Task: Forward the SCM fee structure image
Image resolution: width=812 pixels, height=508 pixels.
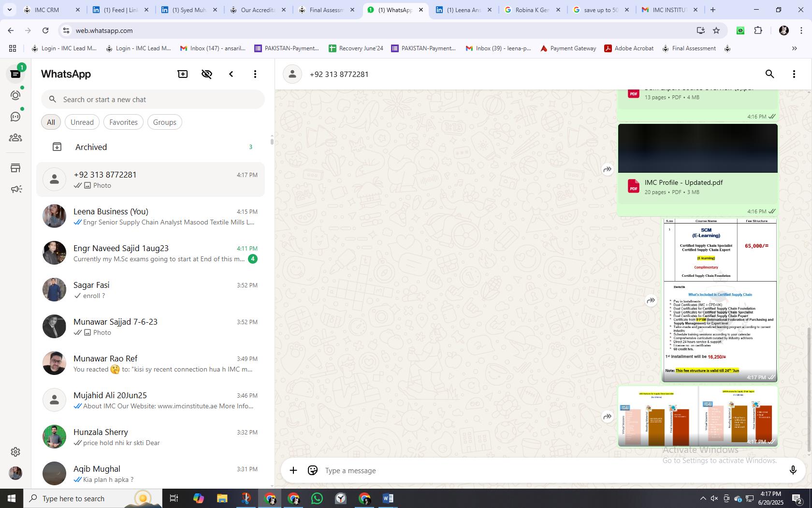Action: [x=651, y=300]
